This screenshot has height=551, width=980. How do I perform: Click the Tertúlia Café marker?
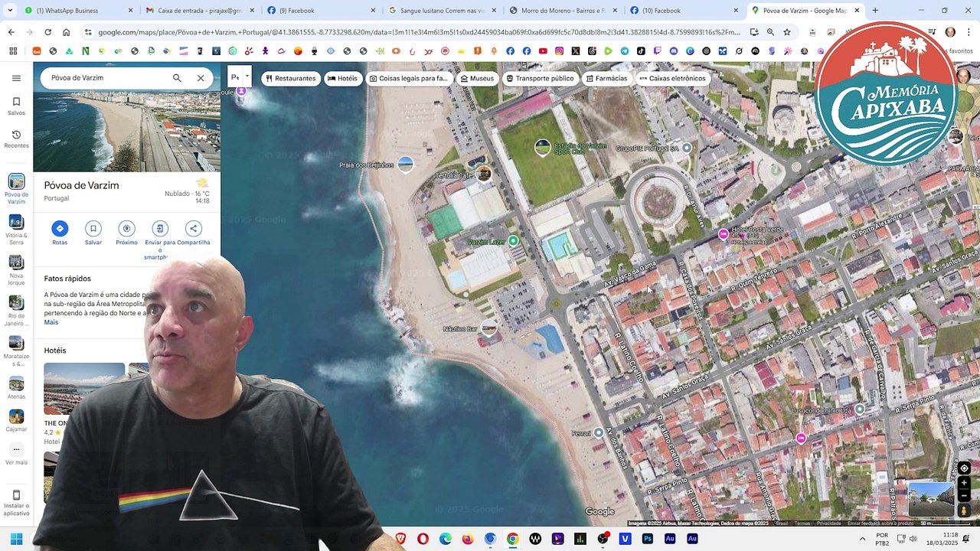pos(483,174)
